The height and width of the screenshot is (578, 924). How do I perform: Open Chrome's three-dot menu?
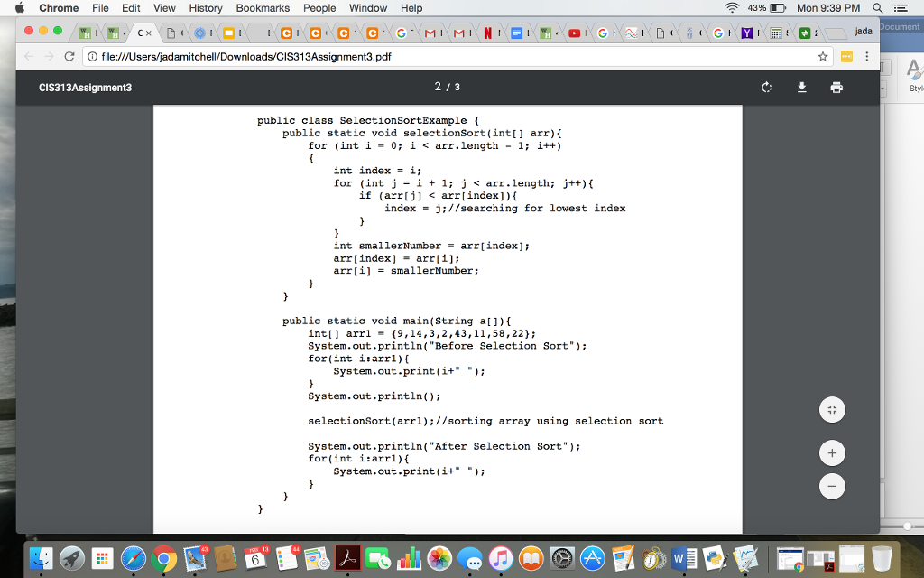pos(867,54)
